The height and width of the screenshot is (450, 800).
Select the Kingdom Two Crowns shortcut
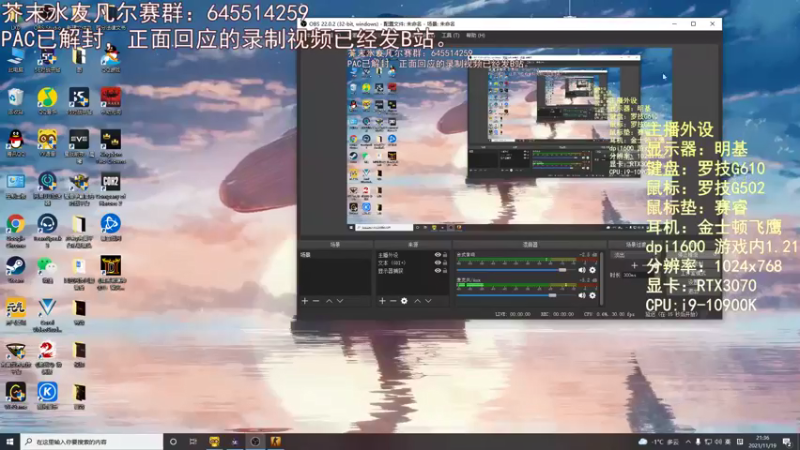pyautogui.click(x=111, y=146)
